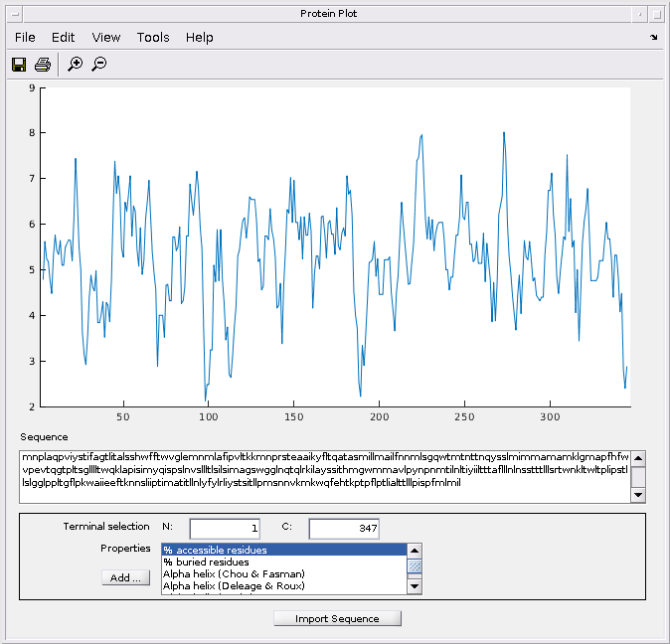Viewport: 670px width, 644px height.
Task: Click the C terminal input field
Action: (x=344, y=529)
